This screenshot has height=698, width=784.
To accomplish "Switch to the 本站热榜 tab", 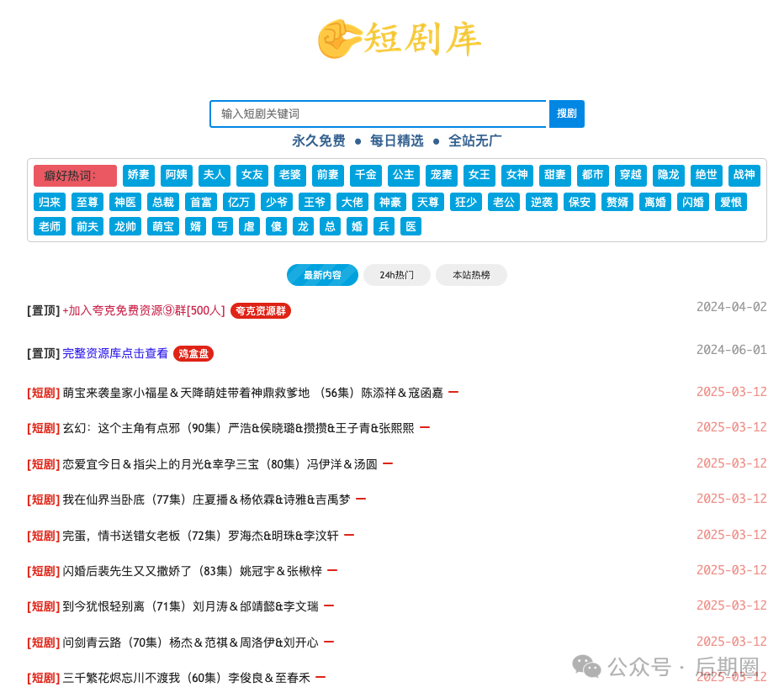I will (471, 275).
